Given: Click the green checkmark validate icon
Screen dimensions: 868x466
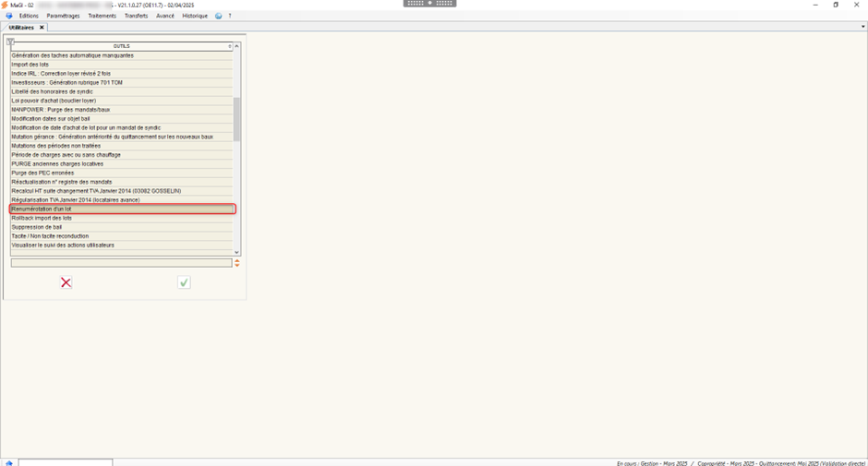Looking at the screenshot, I should [x=184, y=282].
